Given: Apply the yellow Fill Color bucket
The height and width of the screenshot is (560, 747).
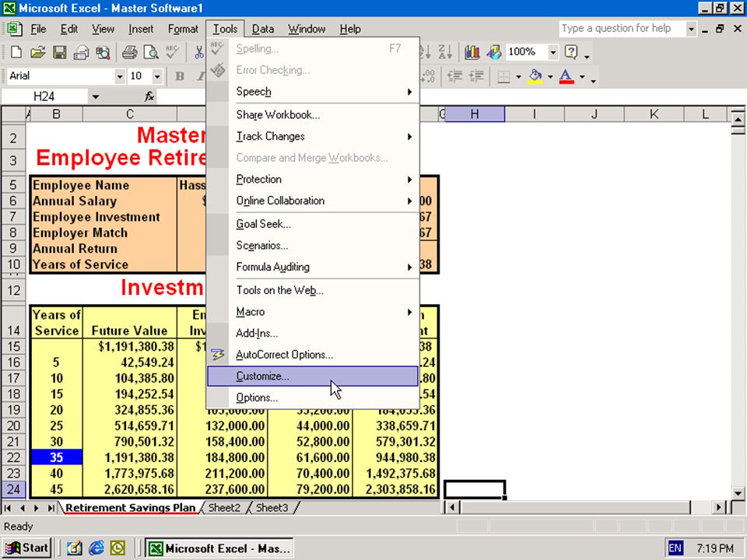Looking at the screenshot, I should (535, 76).
